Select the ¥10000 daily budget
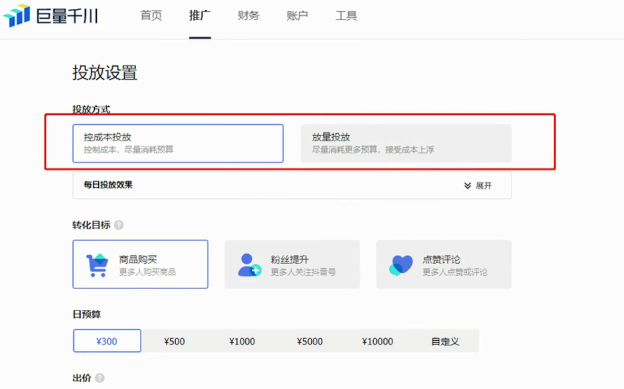This screenshot has height=389, width=624. (x=377, y=341)
